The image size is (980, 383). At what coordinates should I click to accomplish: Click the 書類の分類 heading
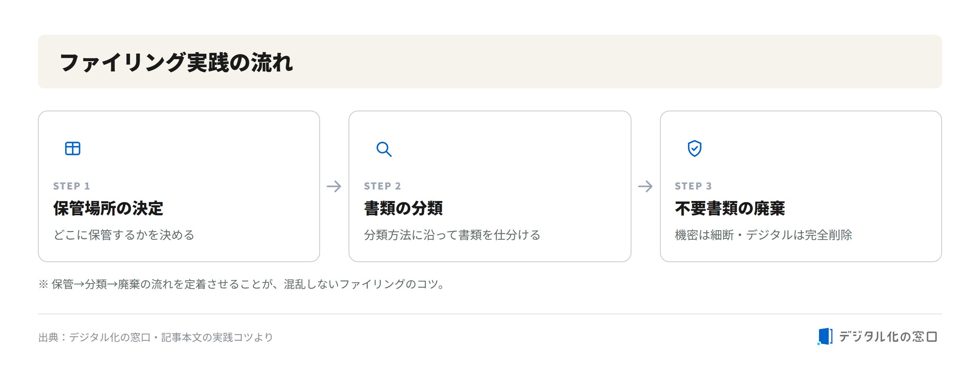click(403, 208)
